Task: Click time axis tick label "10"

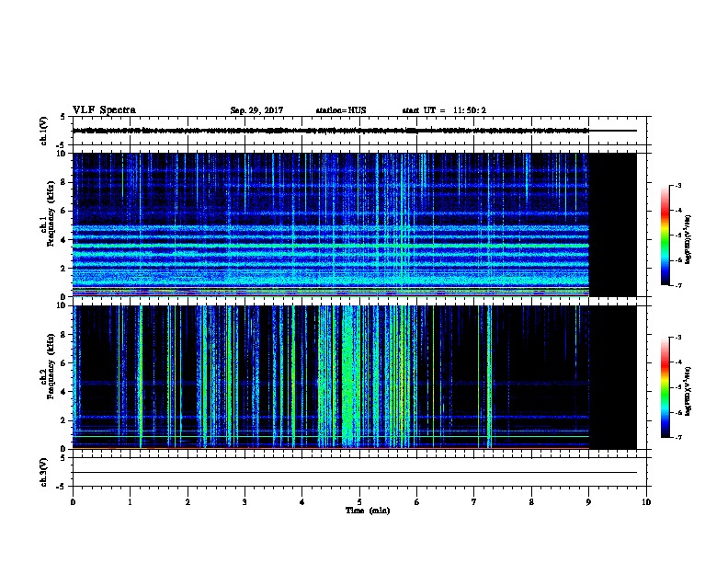Action: tap(646, 502)
